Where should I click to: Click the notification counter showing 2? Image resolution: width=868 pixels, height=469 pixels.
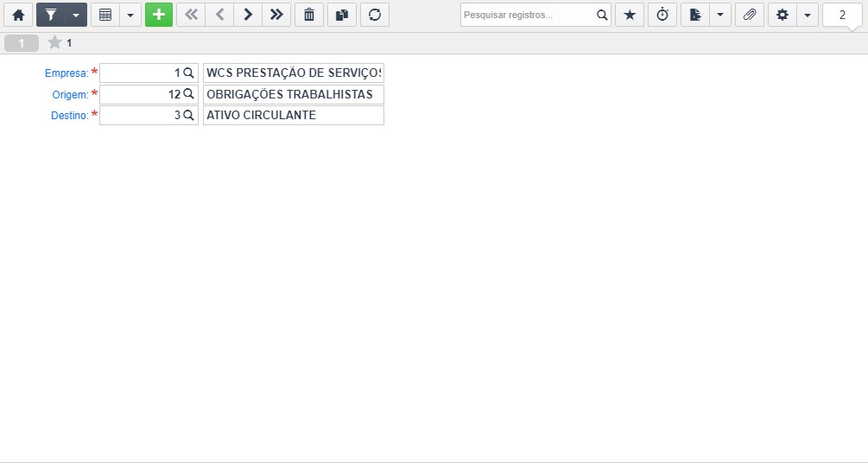pyautogui.click(x=843, y=15)
